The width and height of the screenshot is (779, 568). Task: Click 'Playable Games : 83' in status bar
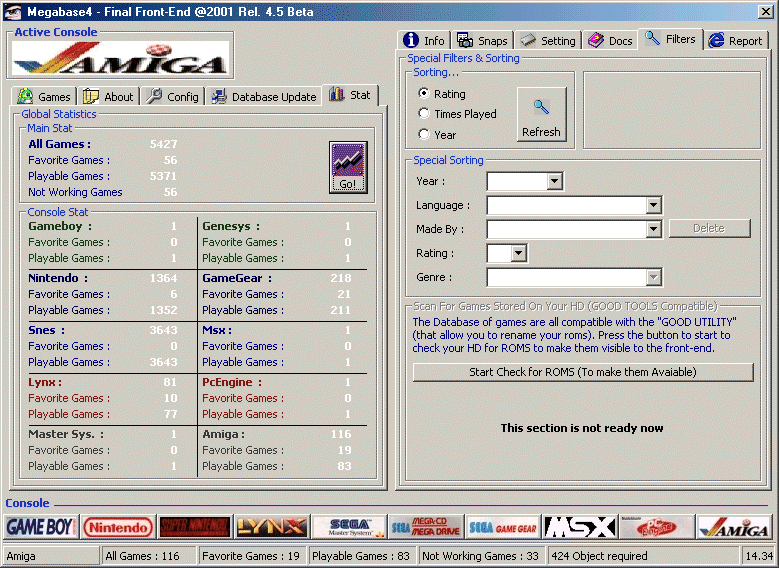[361, 556]
